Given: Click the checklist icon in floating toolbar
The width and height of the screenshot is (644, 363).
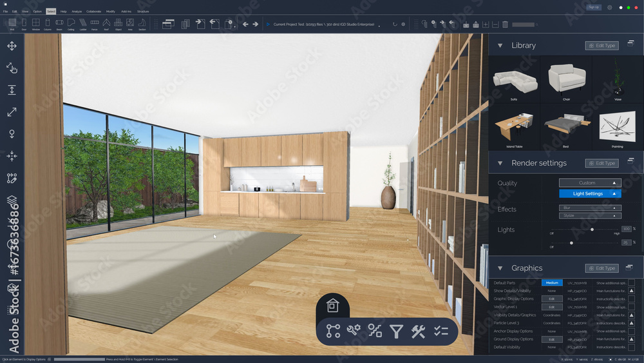Looking at the screenshot, I should (x=440, y=331).
